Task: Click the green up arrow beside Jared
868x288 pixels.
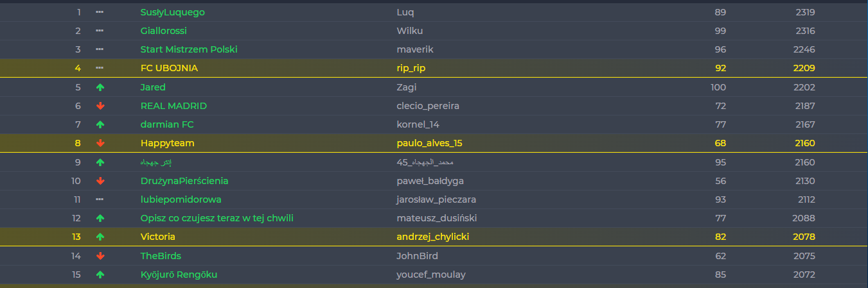Action: [100, 87]
